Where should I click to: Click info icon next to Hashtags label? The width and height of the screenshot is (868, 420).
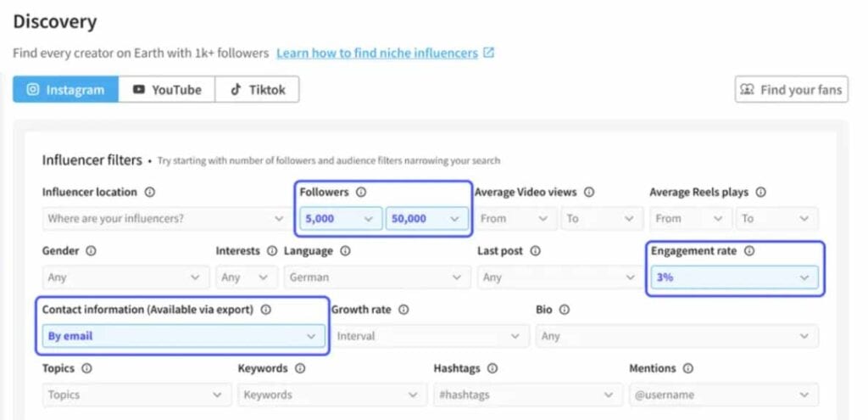click(x=492, y=368)
